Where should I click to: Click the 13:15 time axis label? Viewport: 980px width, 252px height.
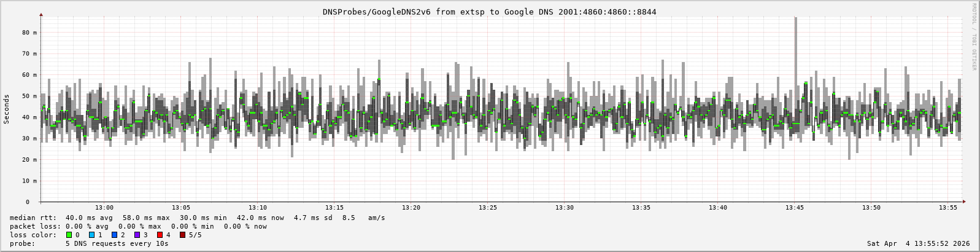(334, 208)
